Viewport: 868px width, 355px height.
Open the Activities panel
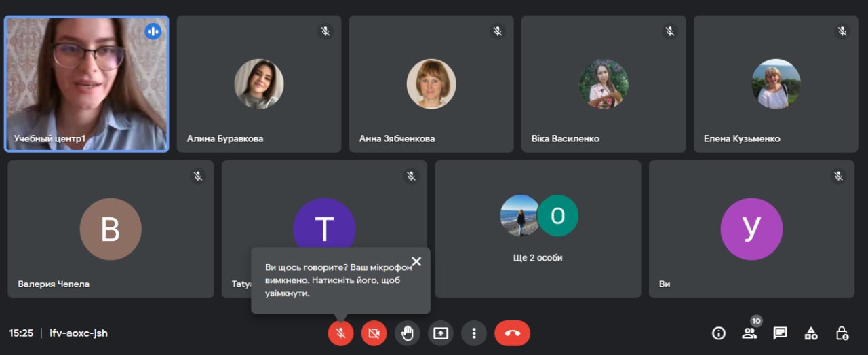pos(811,333)
